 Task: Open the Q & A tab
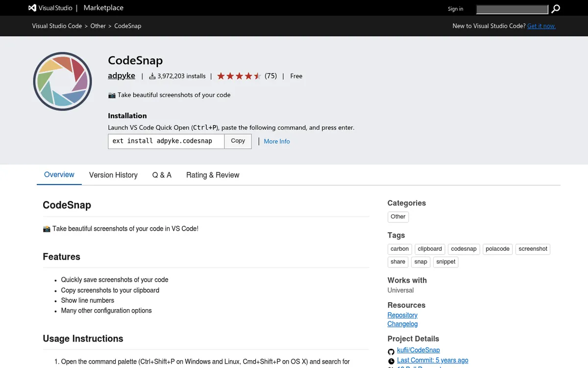tap(162, 175)
